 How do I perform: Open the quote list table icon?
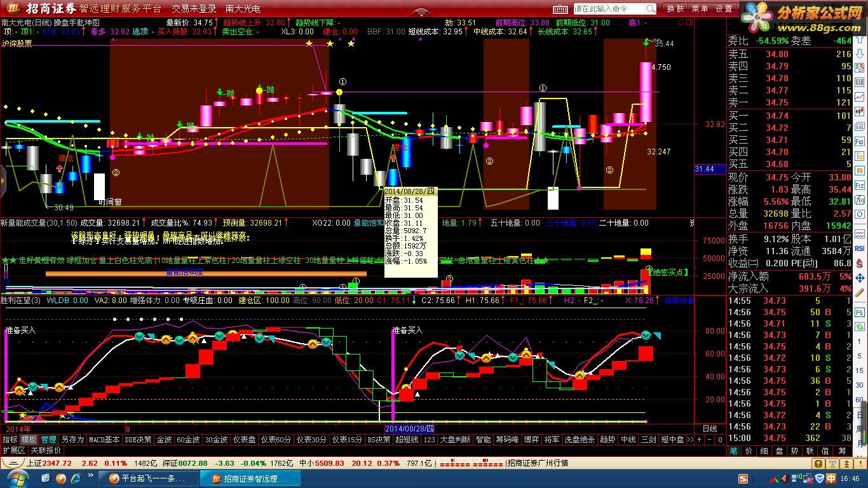pyautogui.click(x=860, y=67)
